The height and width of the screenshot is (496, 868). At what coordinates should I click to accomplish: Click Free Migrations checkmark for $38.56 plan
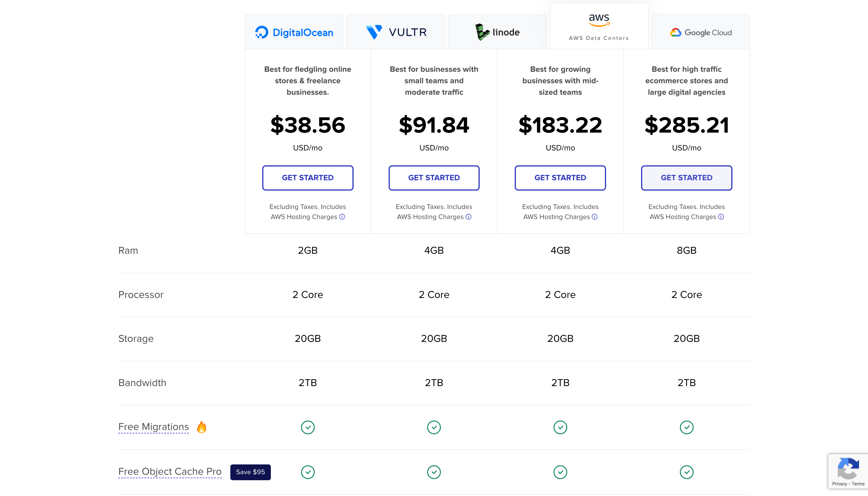point(308,427)
